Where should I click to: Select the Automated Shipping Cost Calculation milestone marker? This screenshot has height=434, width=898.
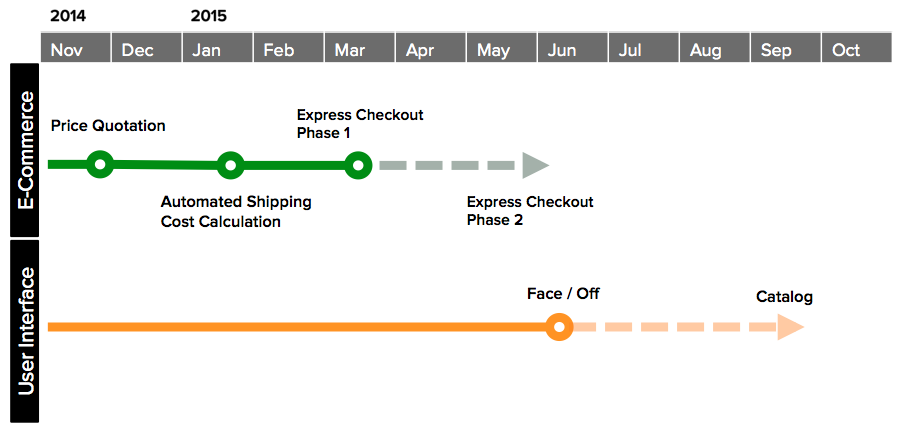point(230,165)
